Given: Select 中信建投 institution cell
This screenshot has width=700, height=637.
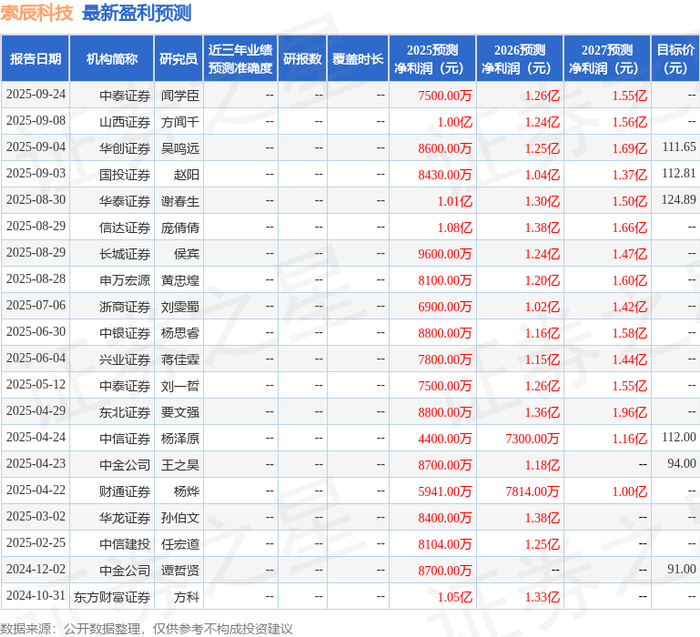Looking at the screenshot, I should pyautogui.click(x=125, y=544).
